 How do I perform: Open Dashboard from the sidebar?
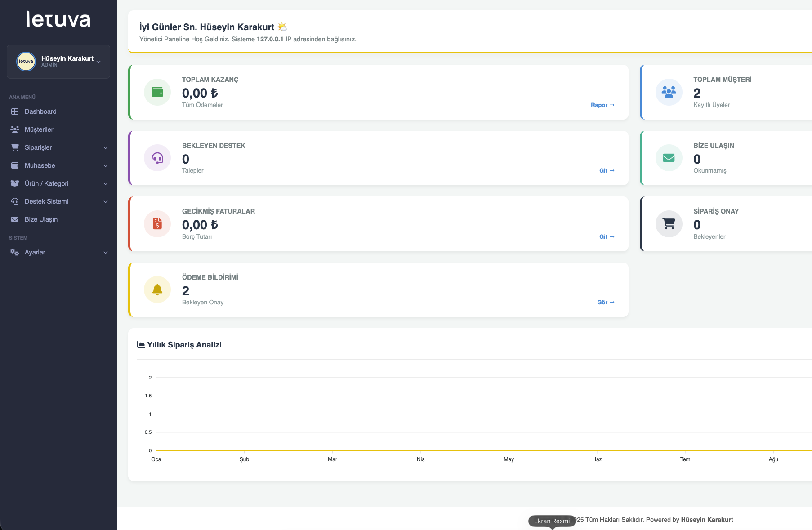coord(40,111)
